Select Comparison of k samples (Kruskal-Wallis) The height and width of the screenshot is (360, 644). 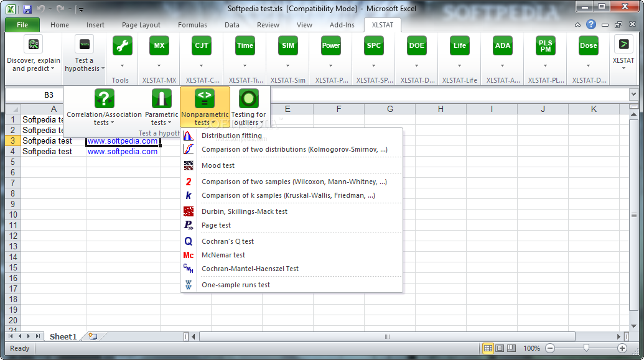coord(292,195)
